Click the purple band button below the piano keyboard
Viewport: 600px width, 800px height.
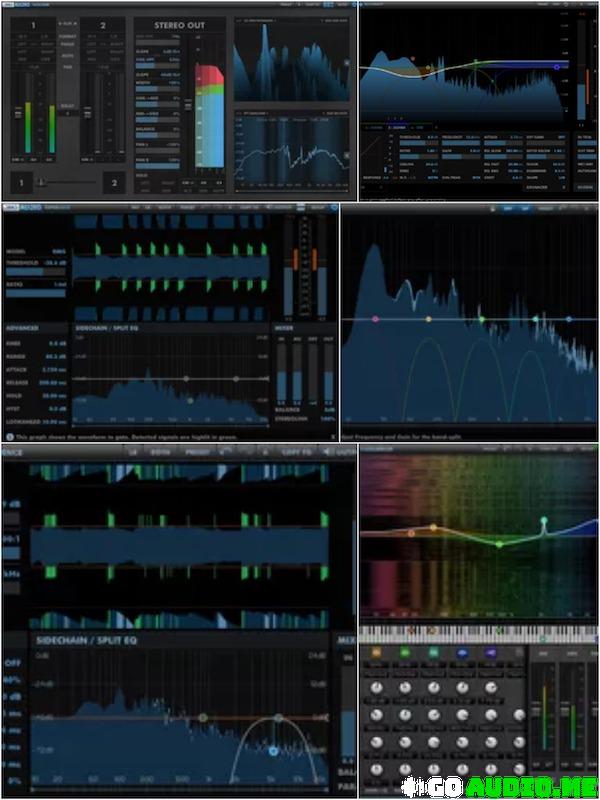point(489,652)
